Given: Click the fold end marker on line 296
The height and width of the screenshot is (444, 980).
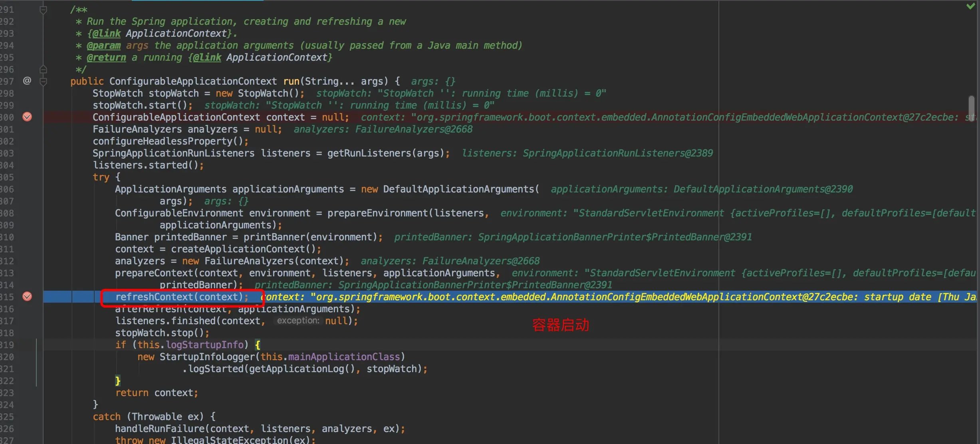Looking at the screenshot, I should (x=43, y=69).
